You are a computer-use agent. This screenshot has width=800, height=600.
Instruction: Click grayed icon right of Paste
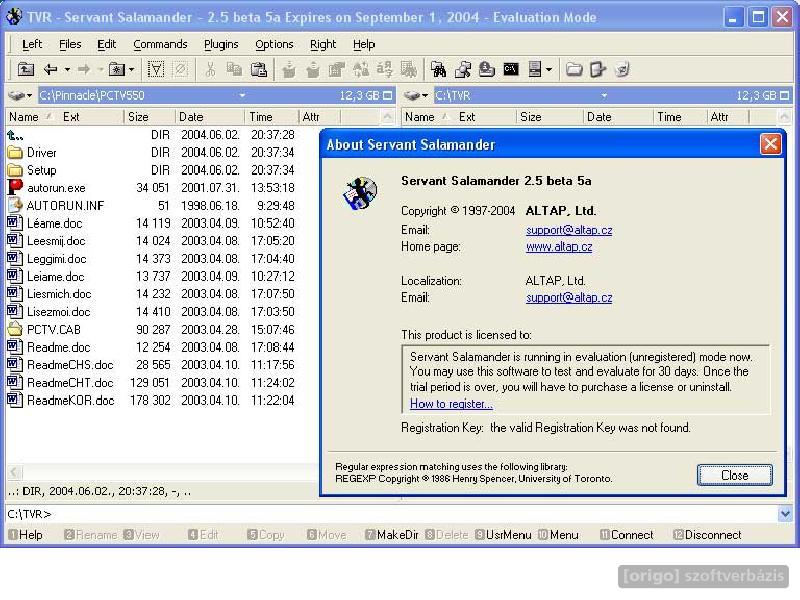pyautogui.click(x=289, y=69)
